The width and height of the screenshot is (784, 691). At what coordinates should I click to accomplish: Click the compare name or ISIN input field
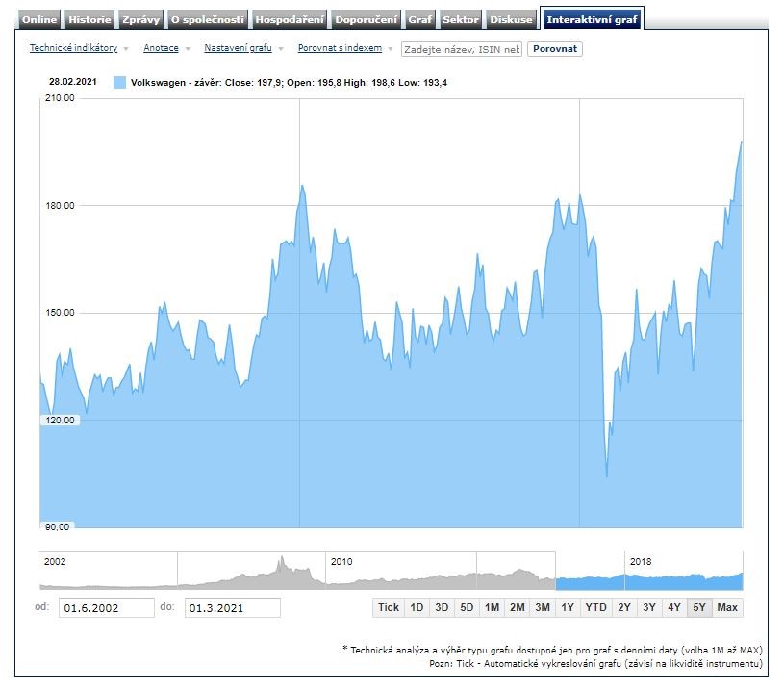pos(461,49)
